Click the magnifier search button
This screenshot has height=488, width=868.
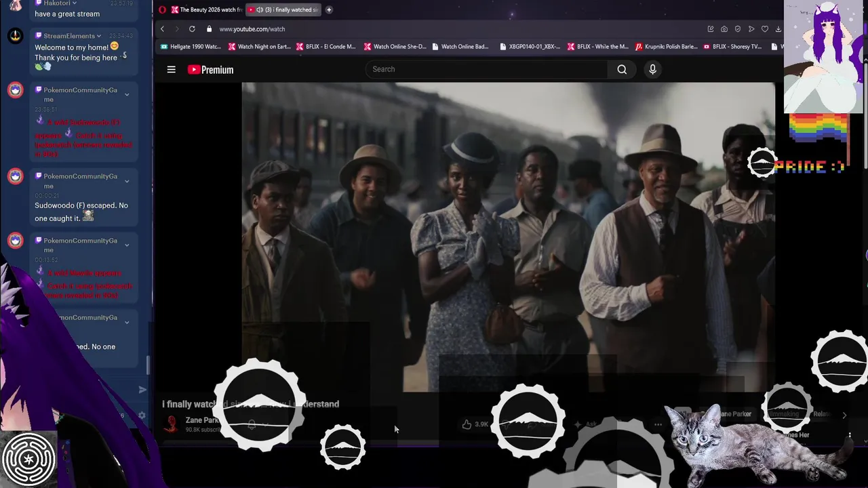(x=622, y=69)
